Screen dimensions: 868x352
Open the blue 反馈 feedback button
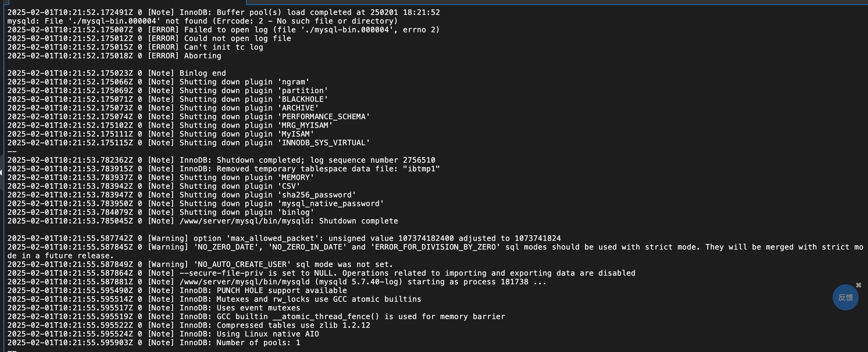[845, 297]
